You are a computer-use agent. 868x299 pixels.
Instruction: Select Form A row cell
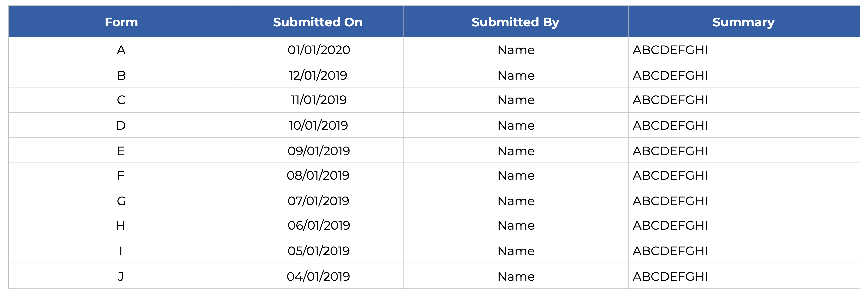click(121, 50)
